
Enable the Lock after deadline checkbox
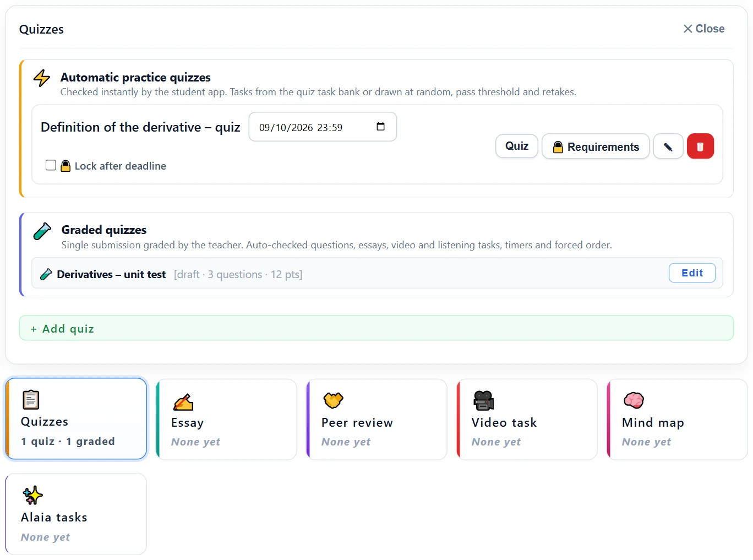tap(51, 165)
